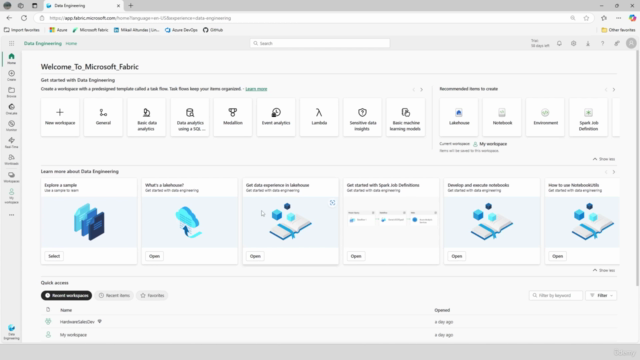
Task: Collapse Get started section with Show less
Action: 604,159
